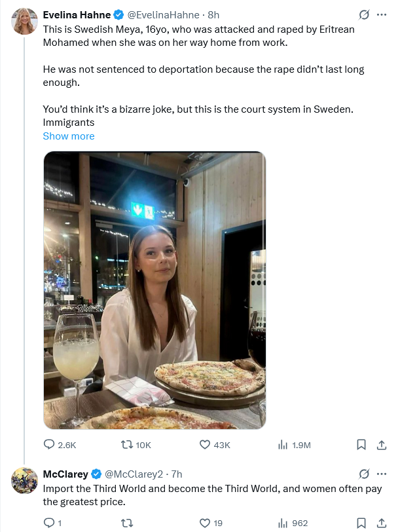Image resolution: width=398 pixels, height=532 pixels.
Task: Repost McClarey's comment
Action: click(128, 523)
